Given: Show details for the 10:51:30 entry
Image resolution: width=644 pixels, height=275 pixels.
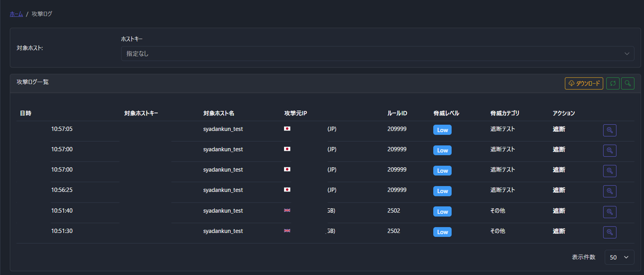Looking at the screenshot, I should pos(609,232).
